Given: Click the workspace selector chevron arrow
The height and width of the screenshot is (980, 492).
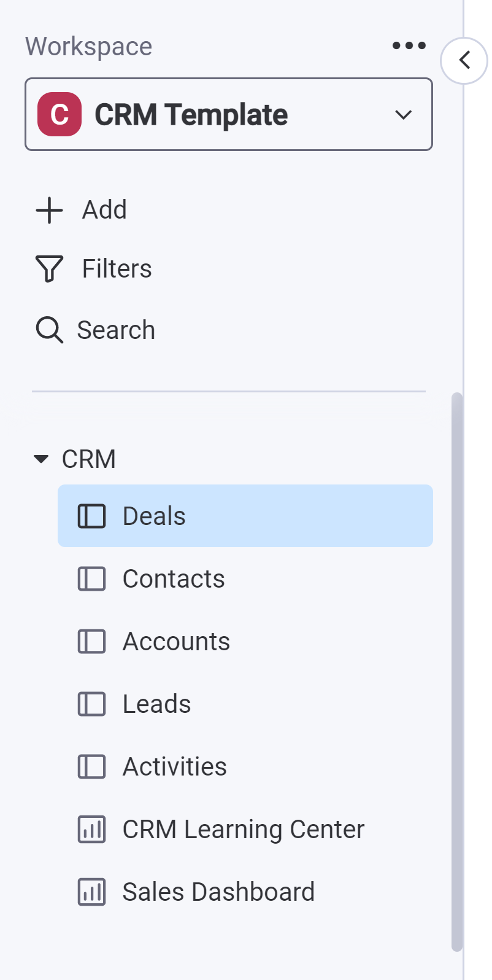Looking at the screenshot, I should click(403, 115).
